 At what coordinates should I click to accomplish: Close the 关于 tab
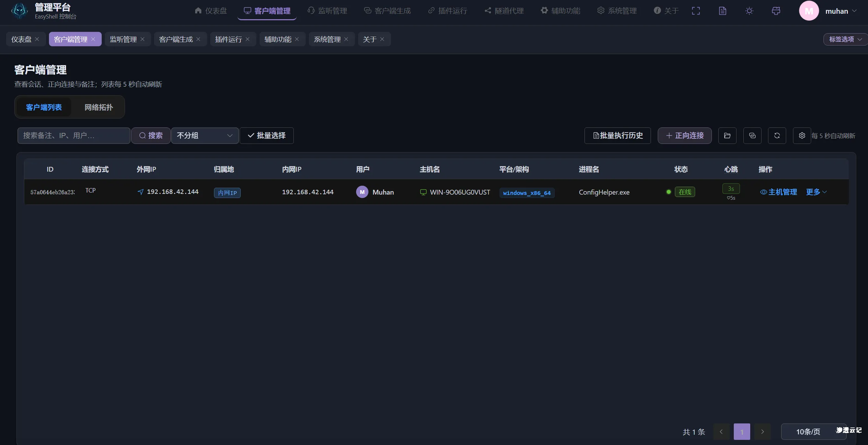point(382,39)
